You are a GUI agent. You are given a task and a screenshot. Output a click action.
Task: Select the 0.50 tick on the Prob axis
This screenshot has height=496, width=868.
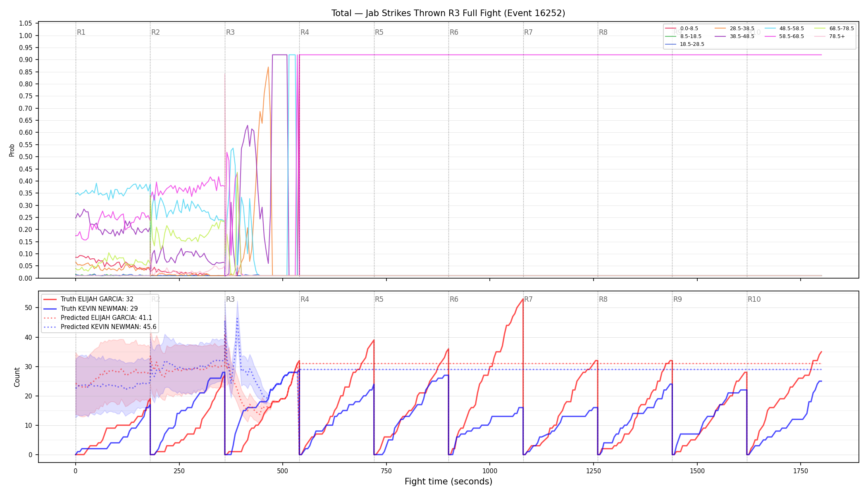(x=26, y=157)
